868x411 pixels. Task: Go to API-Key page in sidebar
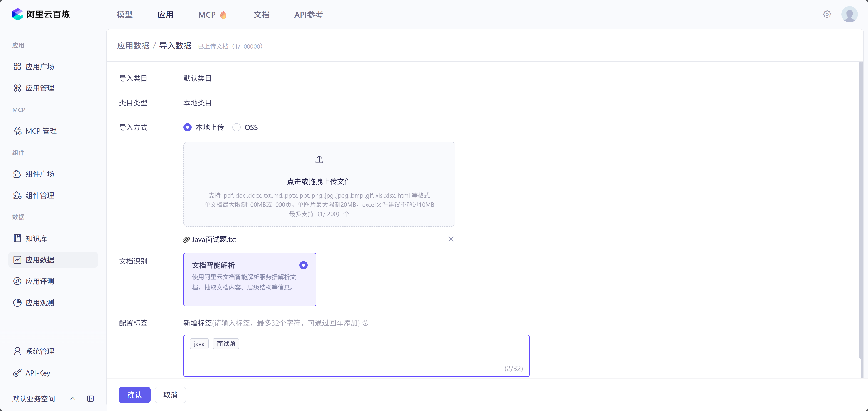(38, 373)
